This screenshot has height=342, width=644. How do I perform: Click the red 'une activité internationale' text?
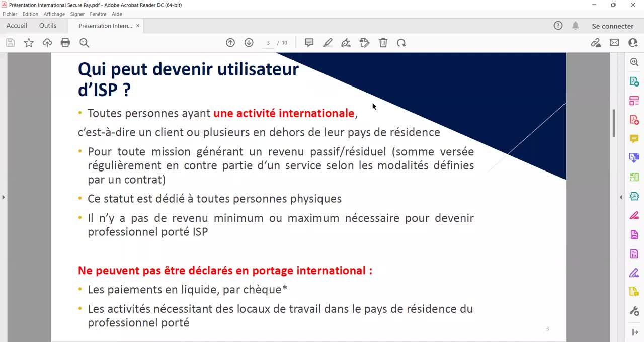coord(284,113)
